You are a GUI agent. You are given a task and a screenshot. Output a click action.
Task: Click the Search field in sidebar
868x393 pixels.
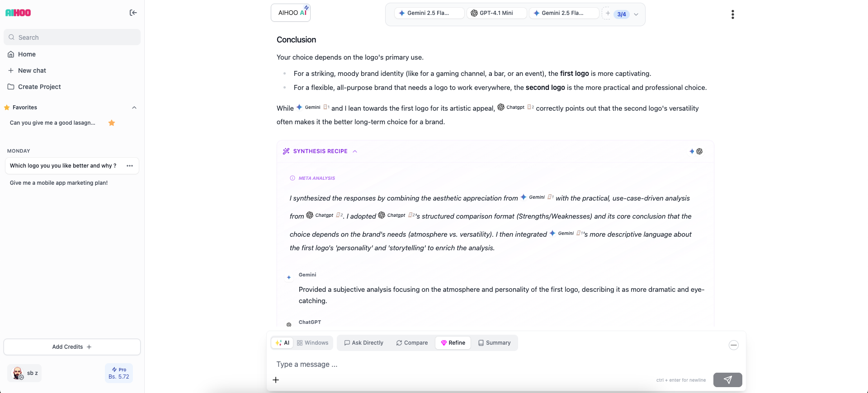point(72,37)
